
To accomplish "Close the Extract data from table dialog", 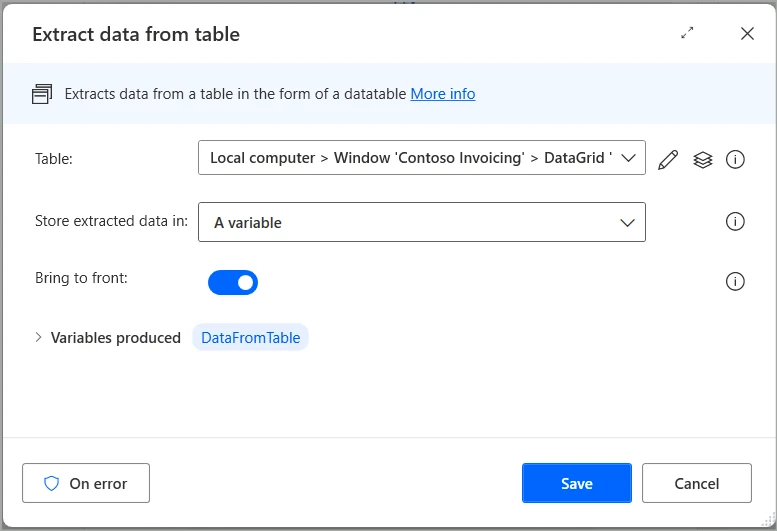I will tap(747, 33).
